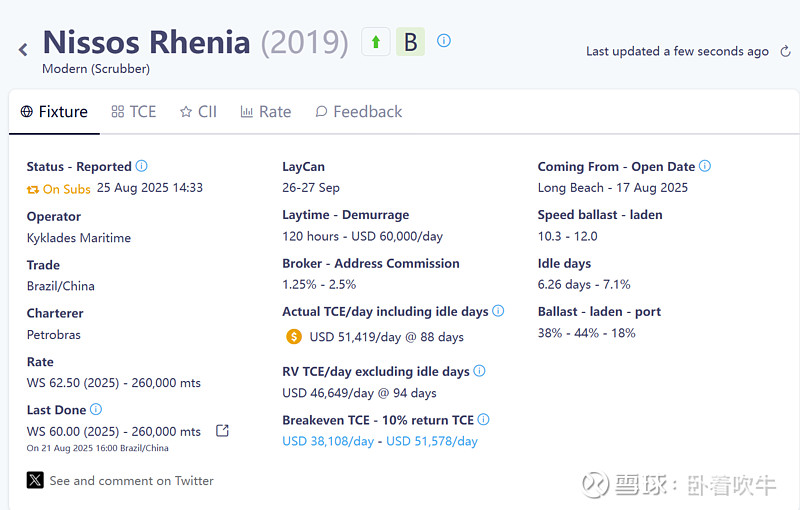Image resolution: width=800 pixels, height=510 pixels.
Task: Click the orange dollar coin icon
Action: point(294,337)
